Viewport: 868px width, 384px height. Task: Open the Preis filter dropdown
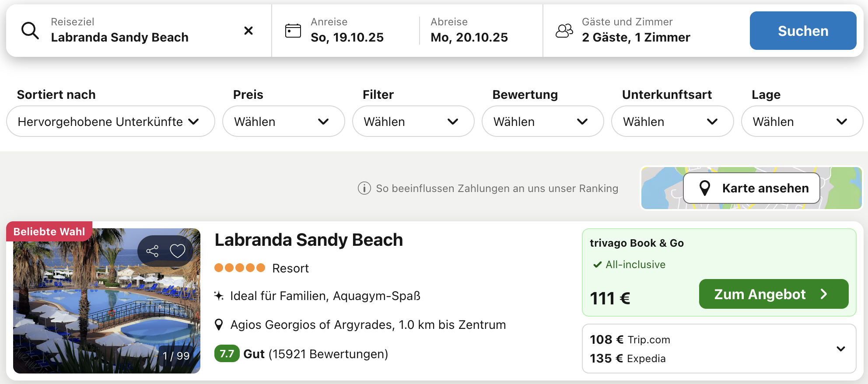tap(283, 121)
